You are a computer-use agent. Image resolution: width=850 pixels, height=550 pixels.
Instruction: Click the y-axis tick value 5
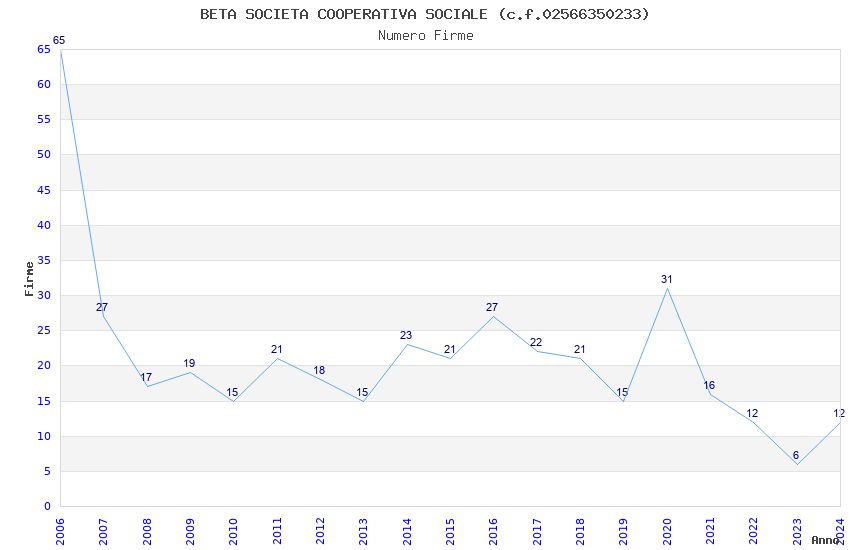click(47, 471)
